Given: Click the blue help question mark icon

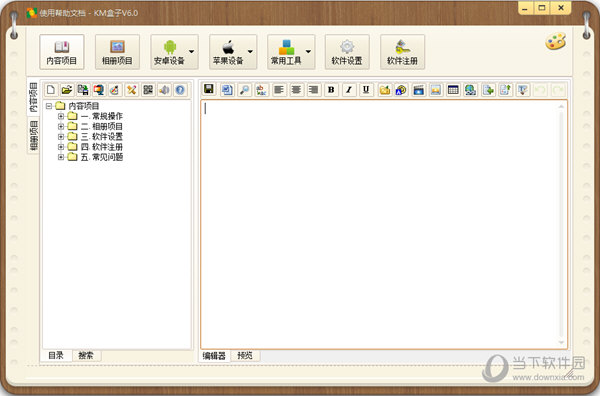Looking at the screenshot, I should pyautogui.click(x=180, y=90).
